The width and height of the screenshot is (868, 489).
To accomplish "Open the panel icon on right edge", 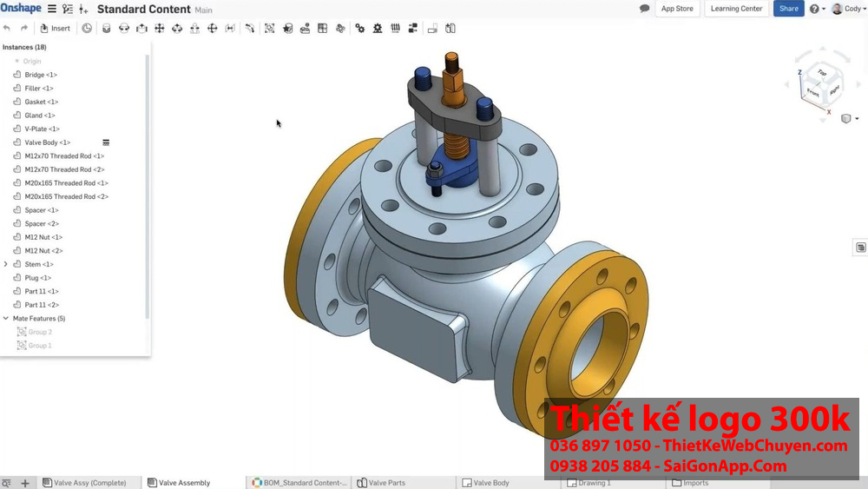I will click(x=860, y=248).
